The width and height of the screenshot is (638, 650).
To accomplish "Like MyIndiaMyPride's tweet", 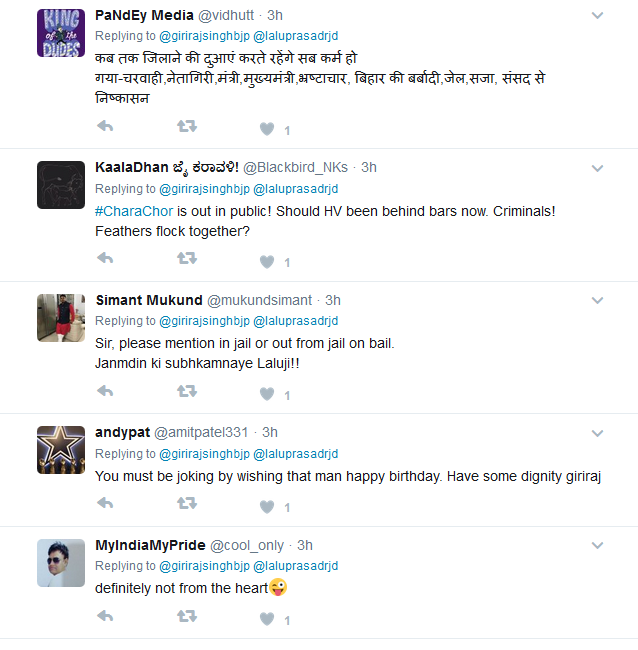I will coord(267,618).
